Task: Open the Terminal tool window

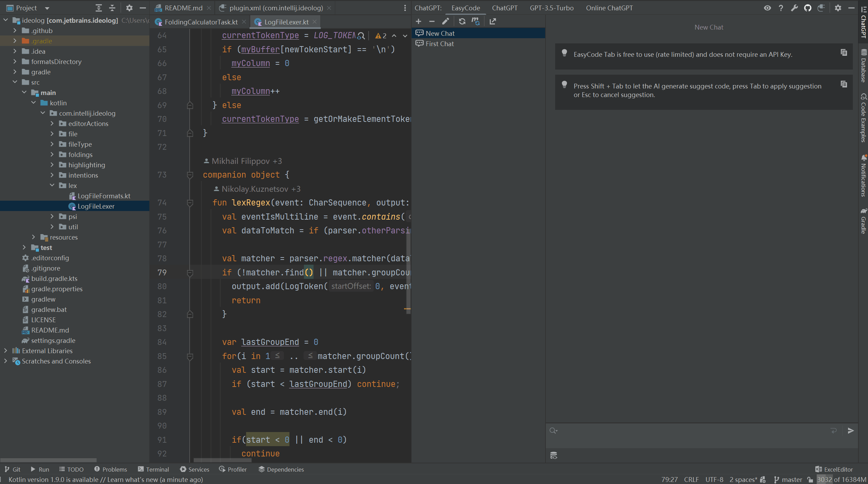Action: [154, 469]
